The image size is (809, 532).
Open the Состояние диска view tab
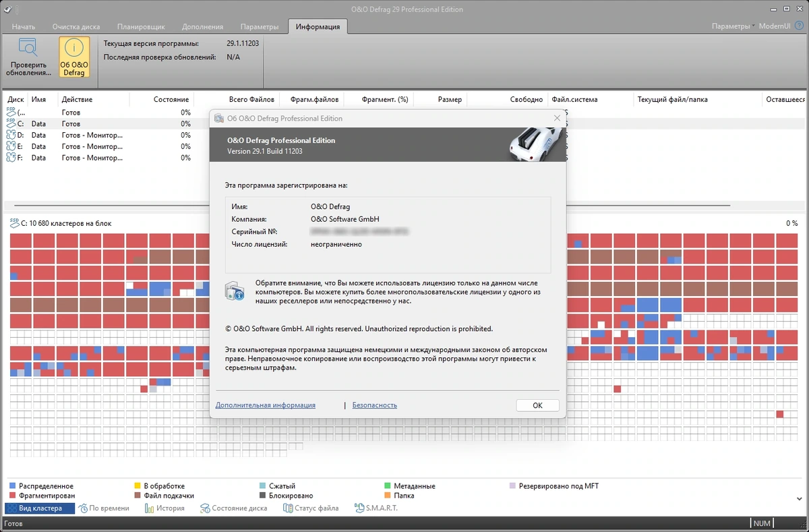[233, 508]
